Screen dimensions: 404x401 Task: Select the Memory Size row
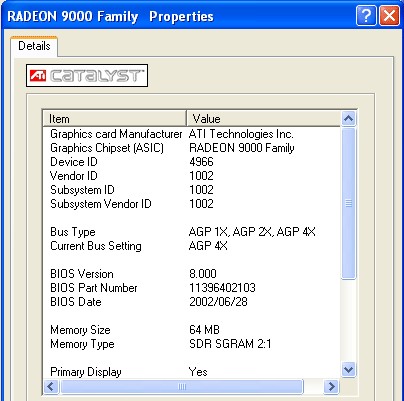192,330
